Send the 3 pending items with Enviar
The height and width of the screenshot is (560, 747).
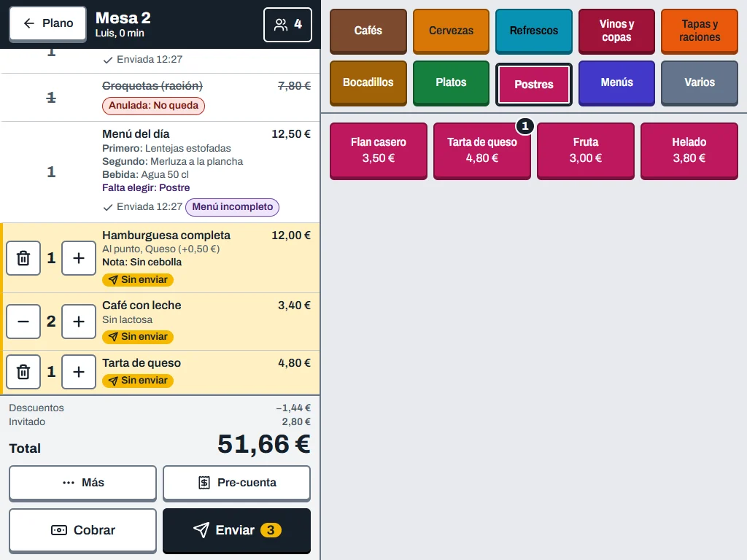tap(237, 530)
